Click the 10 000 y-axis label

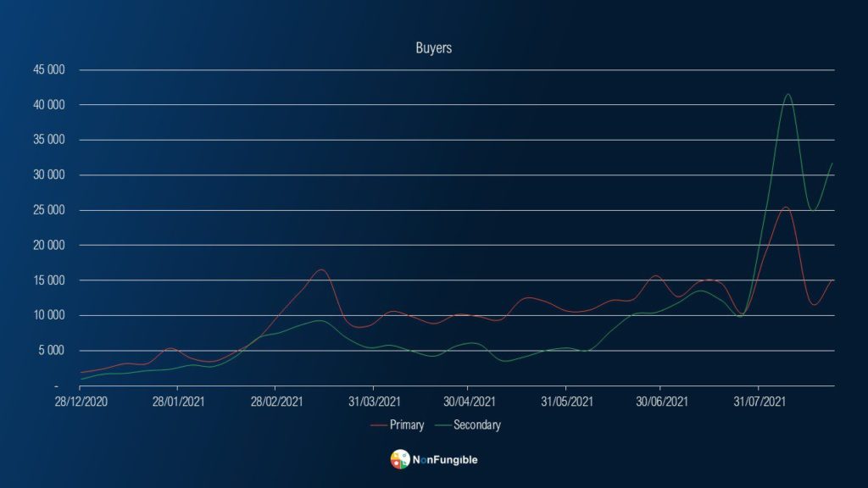point(48,315)
